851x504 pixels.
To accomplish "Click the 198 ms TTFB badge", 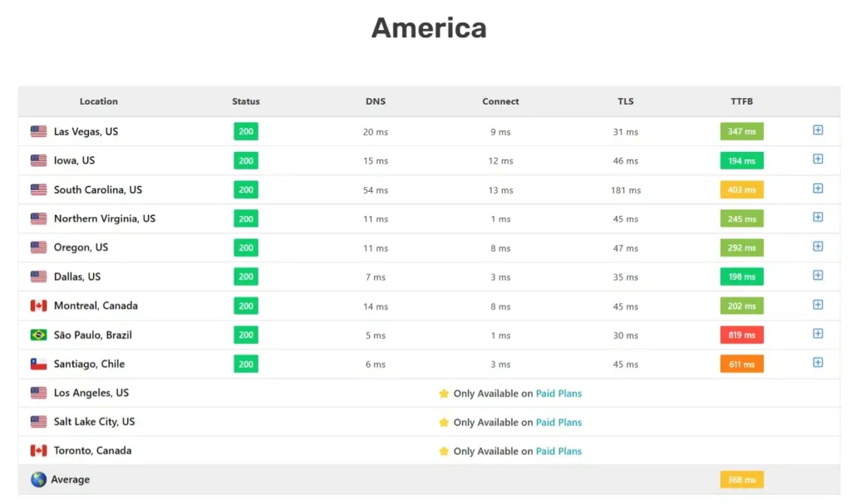I will tap(742, 276).
